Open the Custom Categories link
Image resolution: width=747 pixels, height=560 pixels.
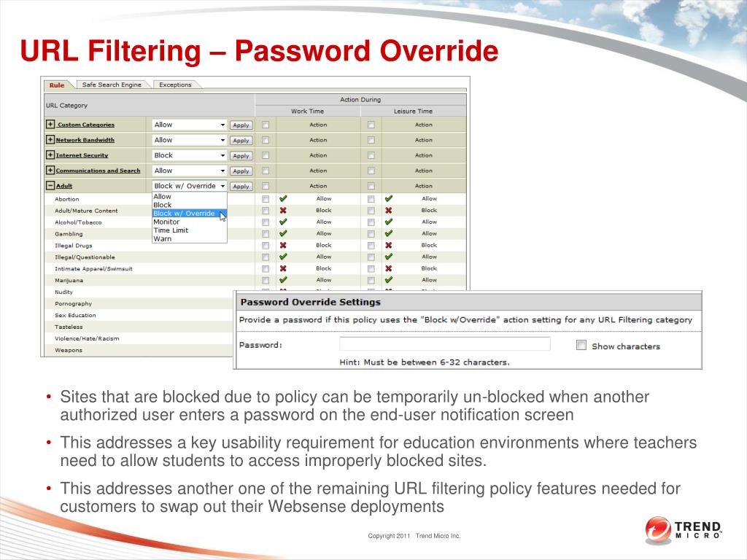(x=86, y=125)
